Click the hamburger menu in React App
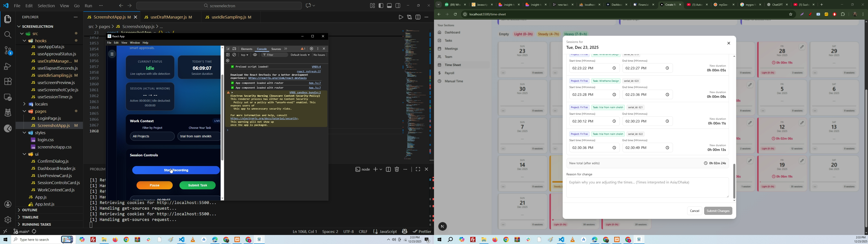This screenshot has height=244, width=868. click(112, 54)
